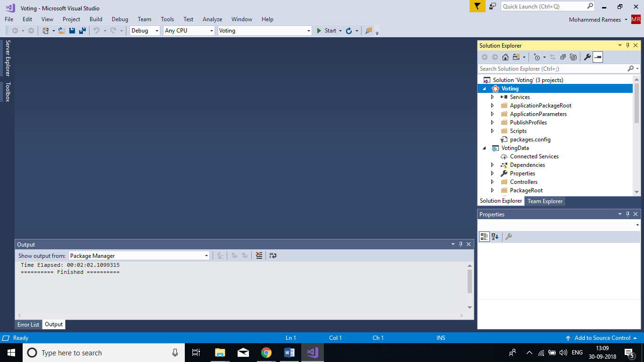Expand the ApplicationPackageRoot folder
The width and height of the screenshot is (644, 362).
[493, 106]
